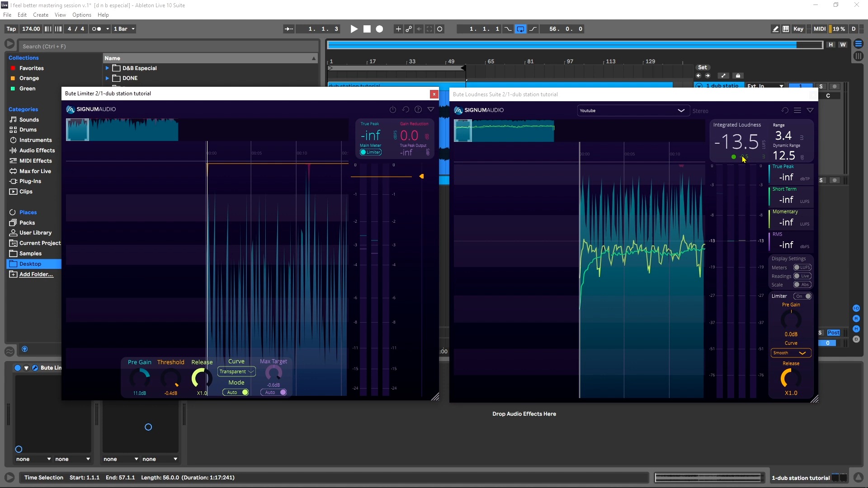Jump to previous locator arrow
Screen dimensions: 868x488
click(x=698, y=75)
